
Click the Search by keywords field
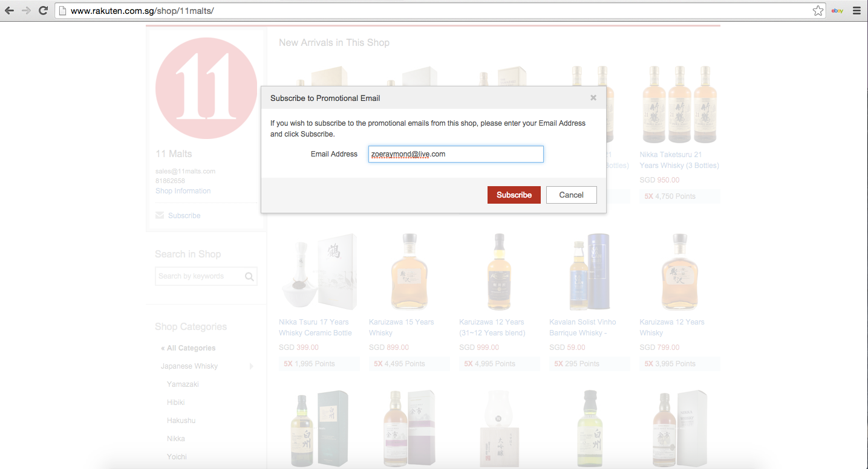pyautogui.click(x=199, y=276)
